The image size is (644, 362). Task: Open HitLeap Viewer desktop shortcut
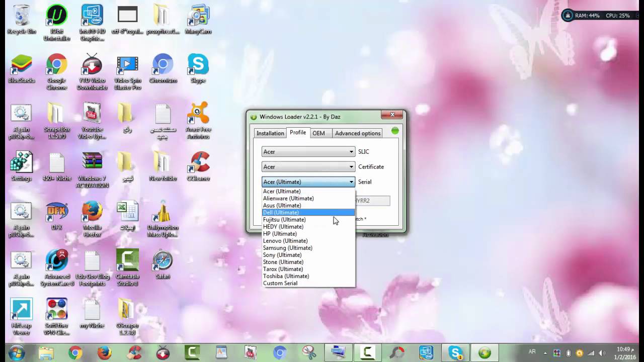pyautogui.click(x=21, y=317)
